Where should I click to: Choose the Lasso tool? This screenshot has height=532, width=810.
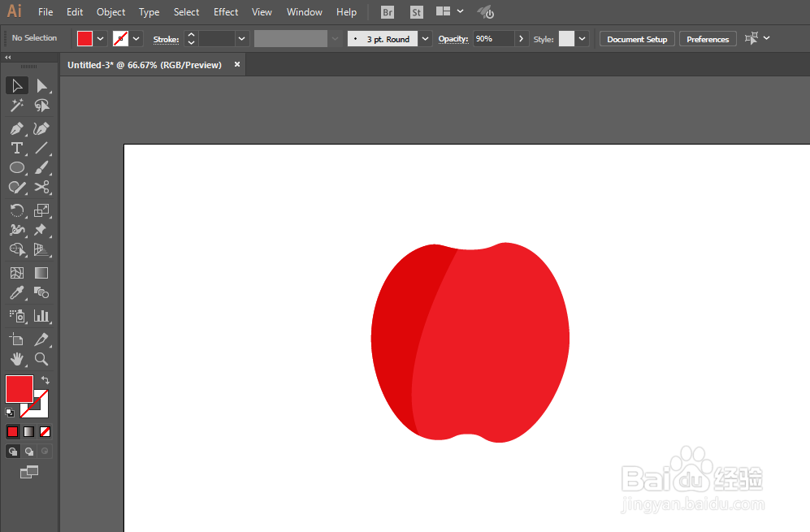[41, 106]
